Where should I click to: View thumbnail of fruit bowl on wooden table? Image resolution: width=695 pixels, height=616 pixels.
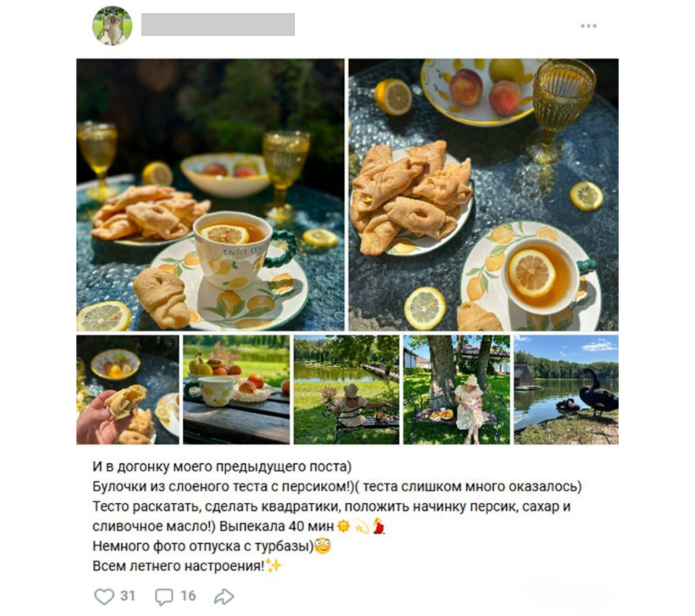tap(236, 389)
